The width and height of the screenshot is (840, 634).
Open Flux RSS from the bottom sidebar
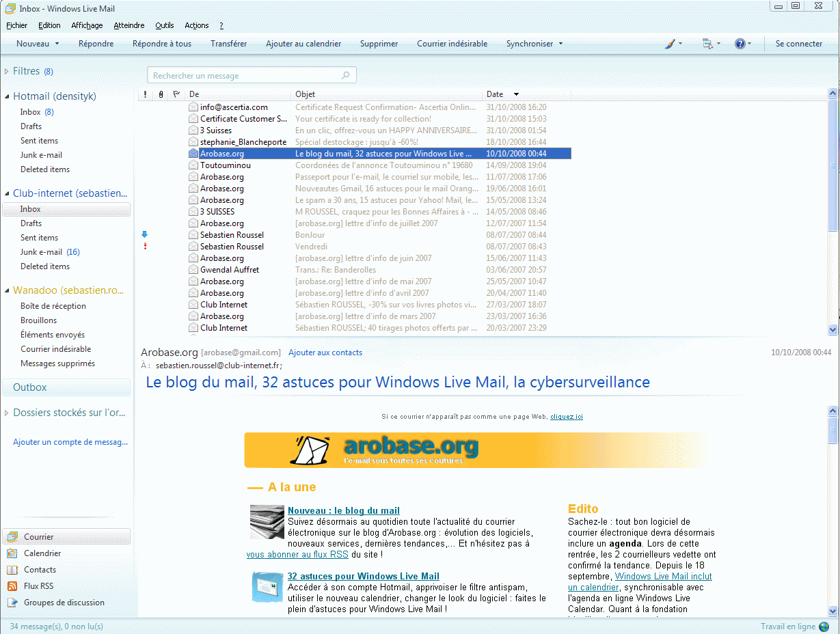[x=38, y=586]
